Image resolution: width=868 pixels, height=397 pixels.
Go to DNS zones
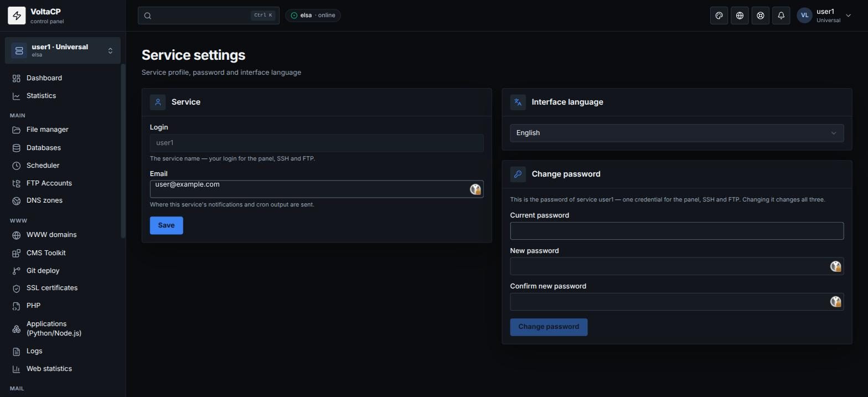(x=63, y=200)
